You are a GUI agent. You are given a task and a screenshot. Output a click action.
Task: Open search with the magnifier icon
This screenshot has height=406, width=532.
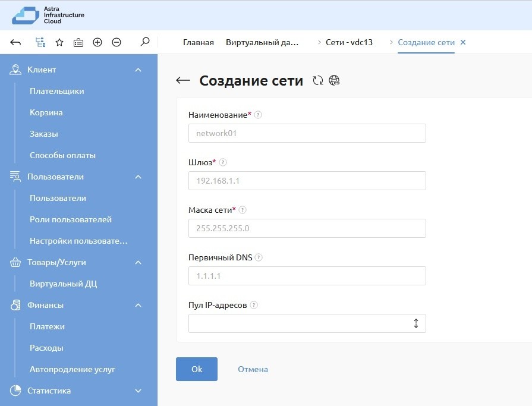[x=144, y=42]
